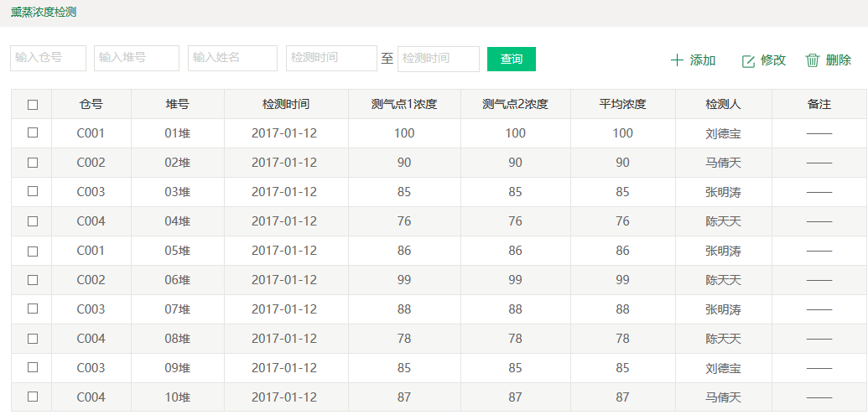Click the 检测时间 column header
Image resolution: width=868 pixels, height=415 pixels.
pos(286,104)
